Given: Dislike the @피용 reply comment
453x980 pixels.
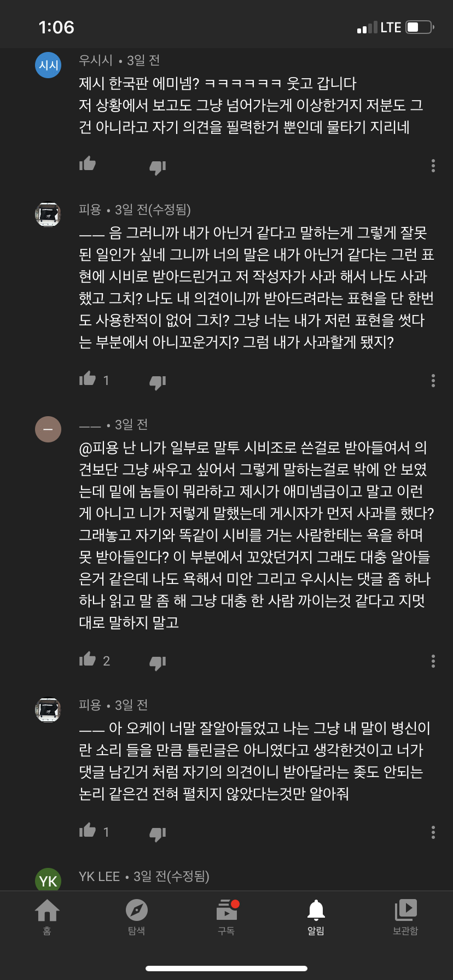Looking at the screenshot, I should [x=158, y=662].
